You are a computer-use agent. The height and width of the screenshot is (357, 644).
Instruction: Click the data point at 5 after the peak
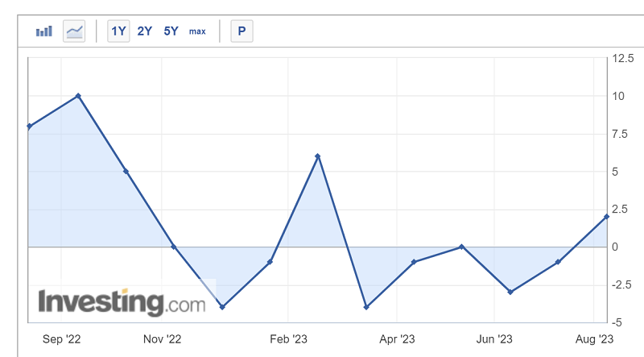pyautogui.click(x=126, y=172)
